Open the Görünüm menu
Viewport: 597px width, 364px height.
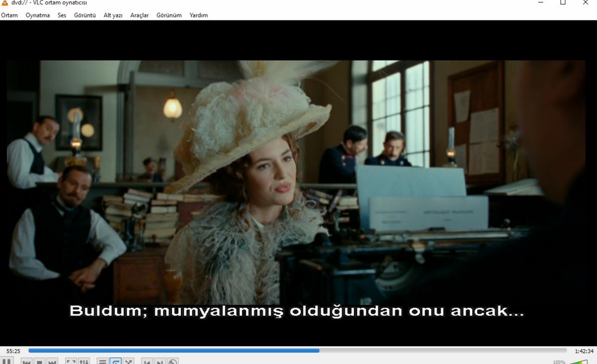[169, 15]
